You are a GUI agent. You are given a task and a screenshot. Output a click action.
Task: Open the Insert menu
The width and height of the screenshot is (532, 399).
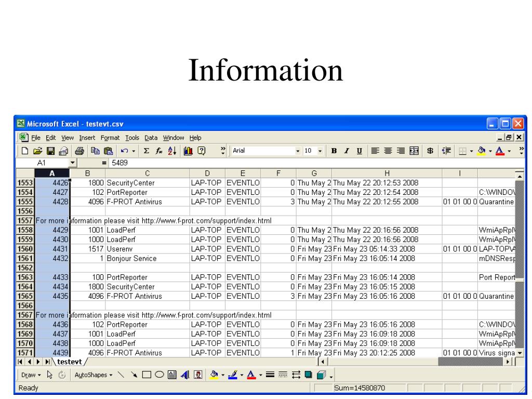coord(87,138)
